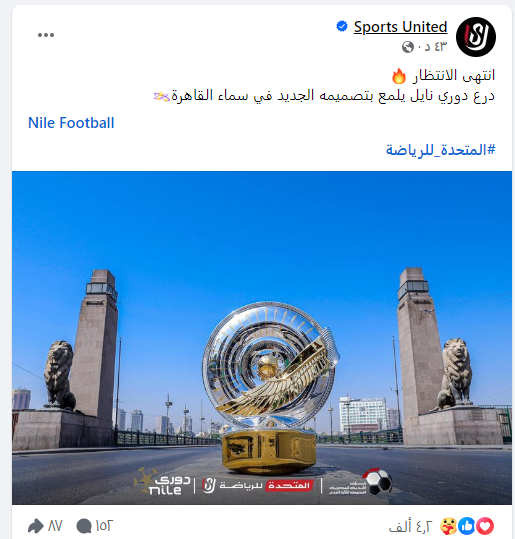
Task: Click the post timestamp ٤٣ د
Action: pyautogui.click(x=432, y=46)
